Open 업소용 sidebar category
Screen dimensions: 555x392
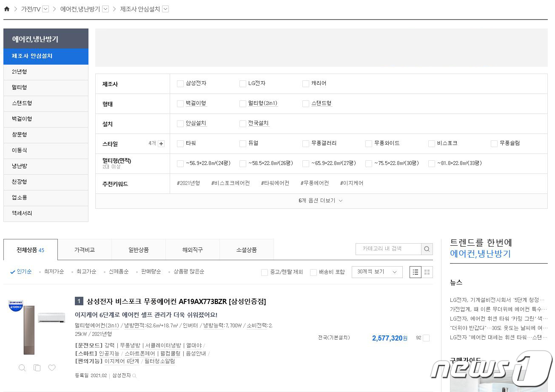pyautogui.click(x=46, y=198)
